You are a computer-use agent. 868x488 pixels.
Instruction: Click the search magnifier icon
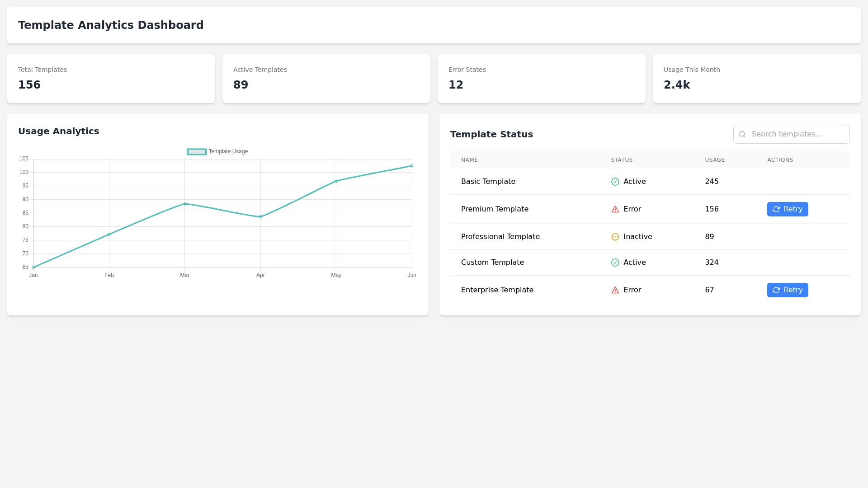click(742, 134)
